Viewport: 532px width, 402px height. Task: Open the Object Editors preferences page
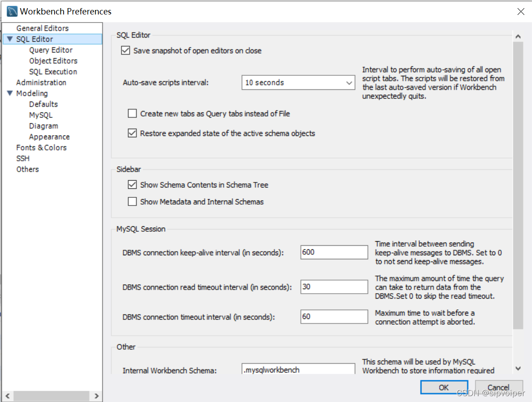point(53,61)
